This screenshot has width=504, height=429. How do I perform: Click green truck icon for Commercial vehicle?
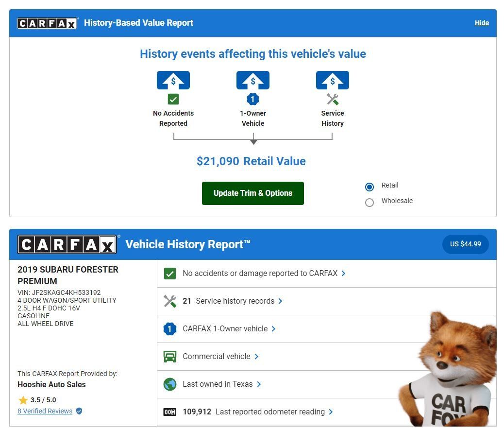170,357
